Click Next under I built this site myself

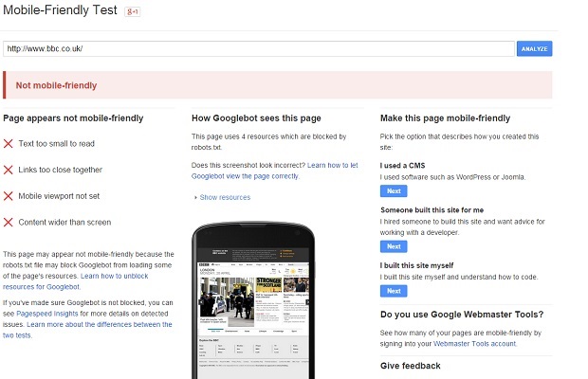394,291
